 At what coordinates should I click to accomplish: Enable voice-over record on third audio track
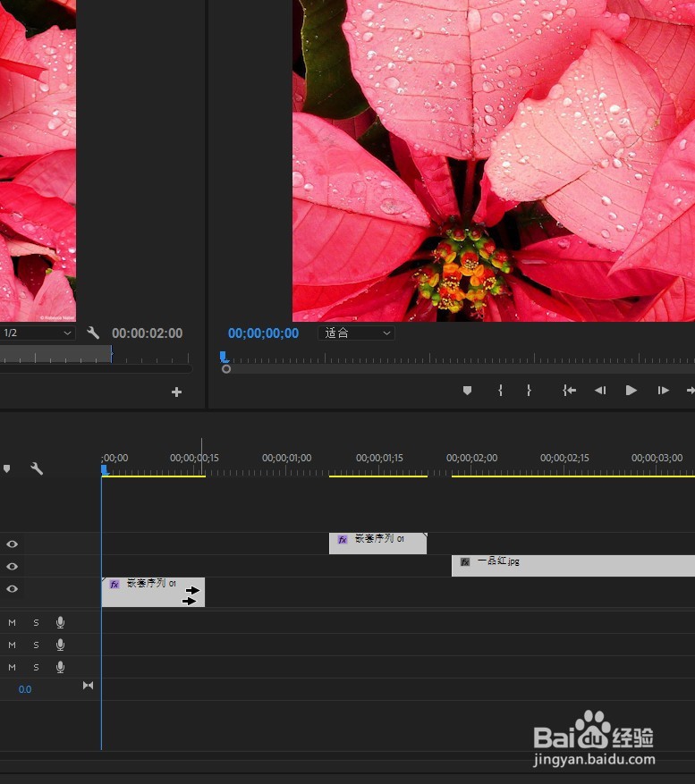(x=61, y=668)
